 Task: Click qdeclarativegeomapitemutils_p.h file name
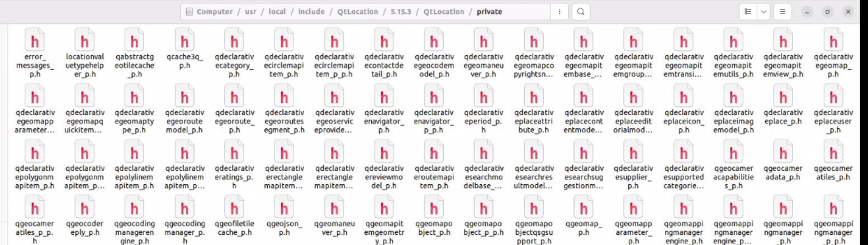(x=734, y=65)
